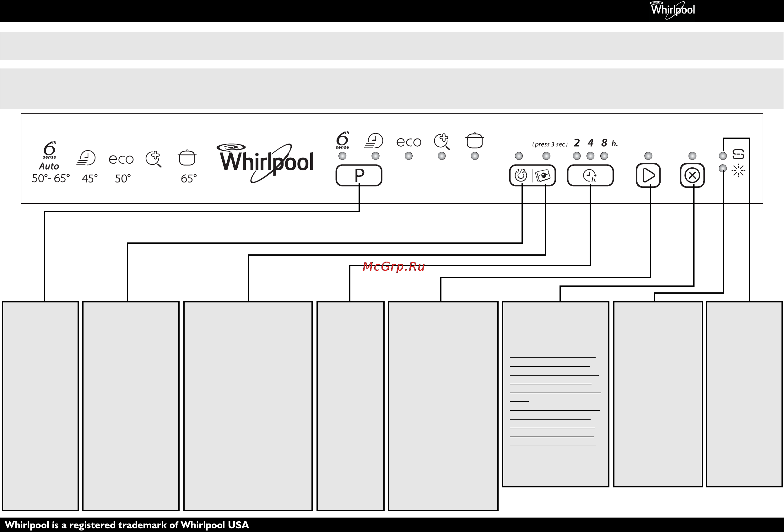The width and height of the screenshot is (784, 532).
Task: Click the Whirlpool logo in top header
Action: 673,10
